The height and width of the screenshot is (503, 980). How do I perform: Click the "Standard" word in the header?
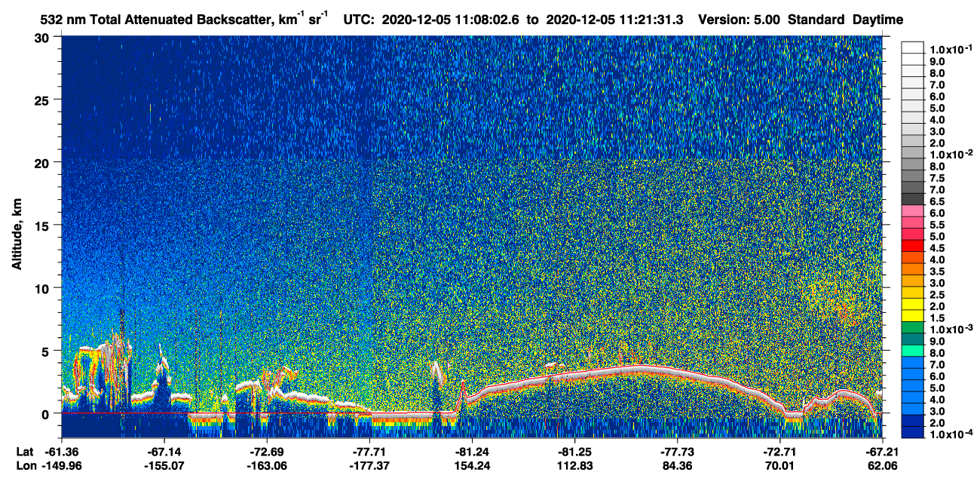[x=816, y=20]
